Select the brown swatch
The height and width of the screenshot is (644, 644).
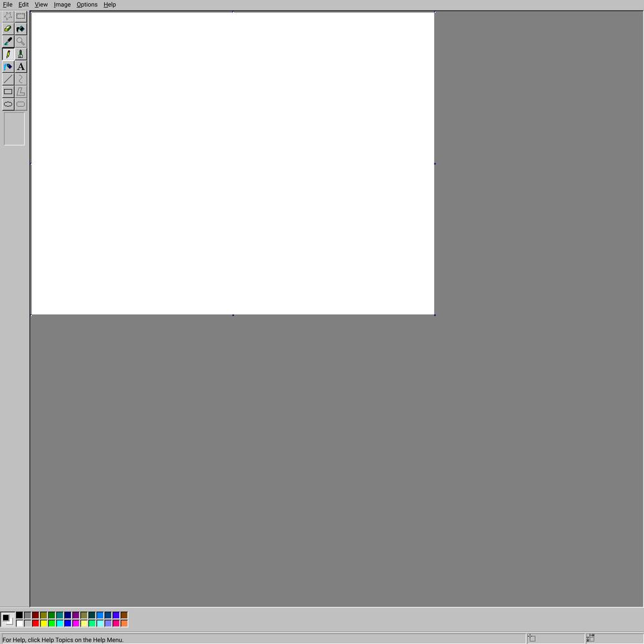coord(124,615)
